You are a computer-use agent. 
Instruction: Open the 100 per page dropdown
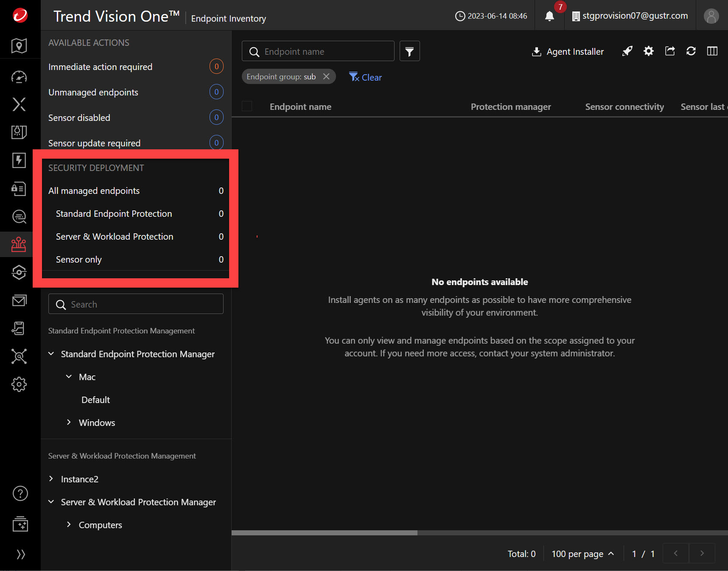(582, 554)
